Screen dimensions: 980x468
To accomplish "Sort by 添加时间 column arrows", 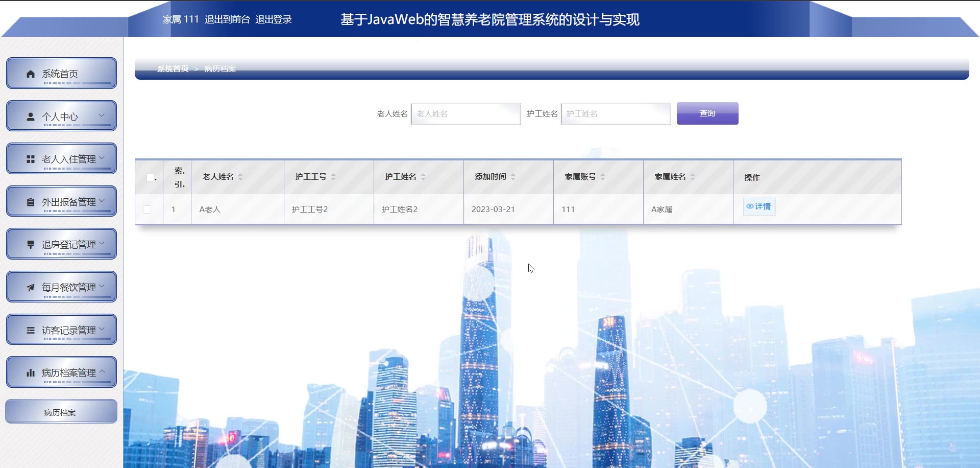I will (x=513, y=177).
